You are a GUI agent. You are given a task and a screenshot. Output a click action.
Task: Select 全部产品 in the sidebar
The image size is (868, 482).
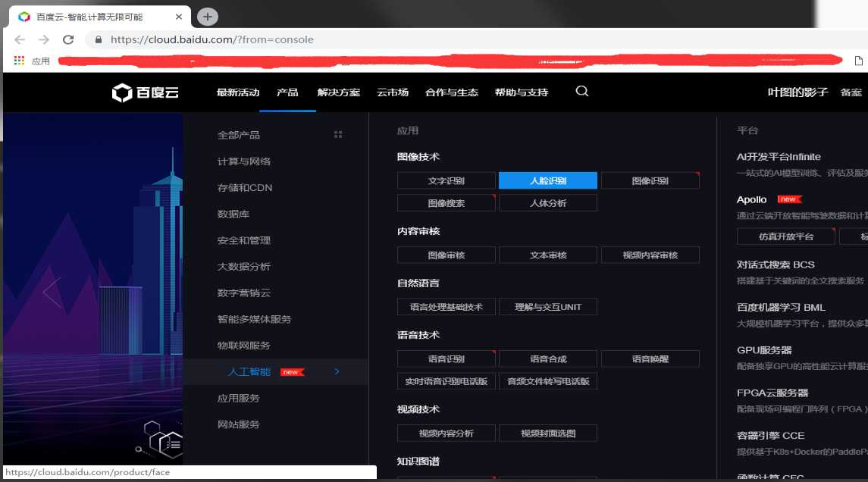[x=239, y=135]
